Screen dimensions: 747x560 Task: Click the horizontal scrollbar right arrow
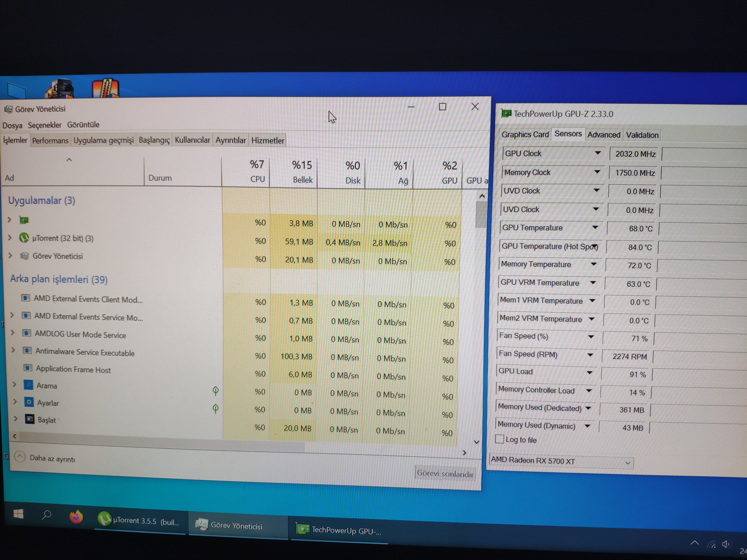click(x=464, y=453)
